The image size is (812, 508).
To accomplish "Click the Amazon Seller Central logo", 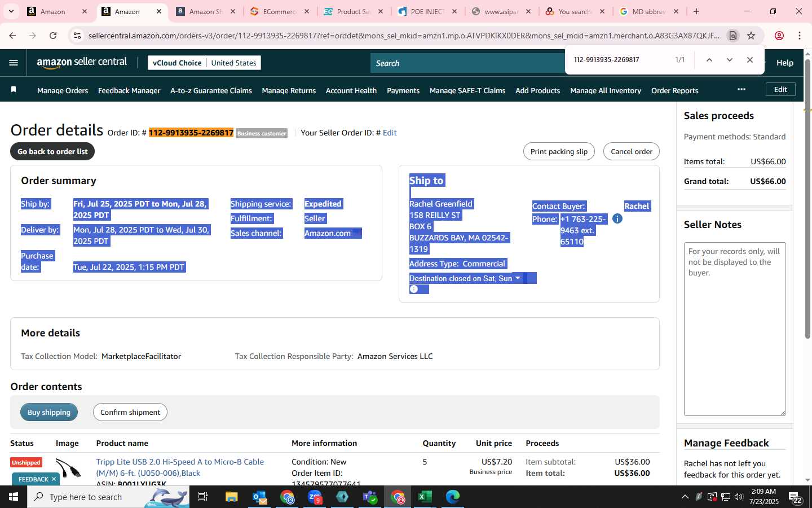I will click(82, 63).
